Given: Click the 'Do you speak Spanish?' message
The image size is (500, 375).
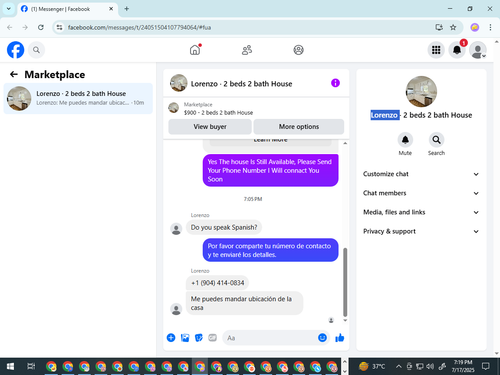Looking at the screenshot, I should pos(224,227).
